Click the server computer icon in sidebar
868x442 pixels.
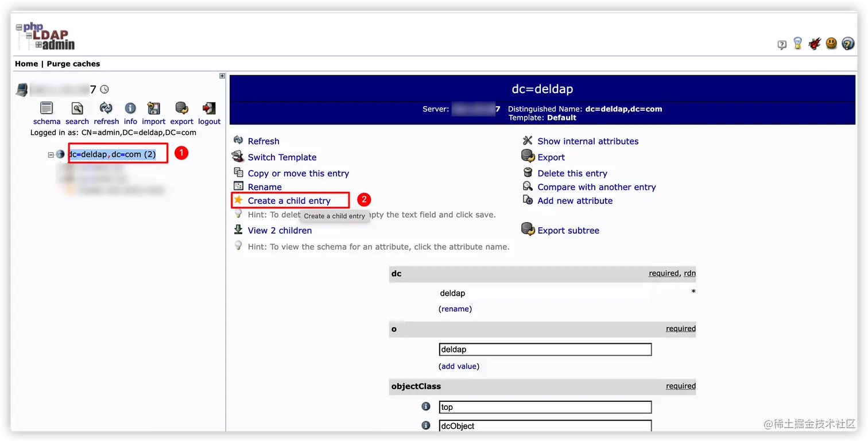pyautogui.click(x=21, y=90)
